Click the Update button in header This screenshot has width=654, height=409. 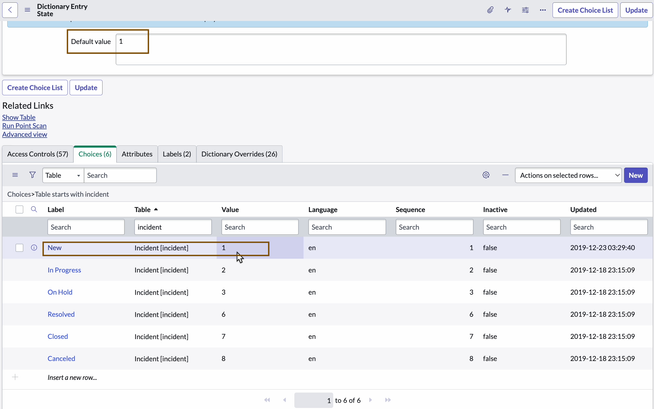pos(636,10)
